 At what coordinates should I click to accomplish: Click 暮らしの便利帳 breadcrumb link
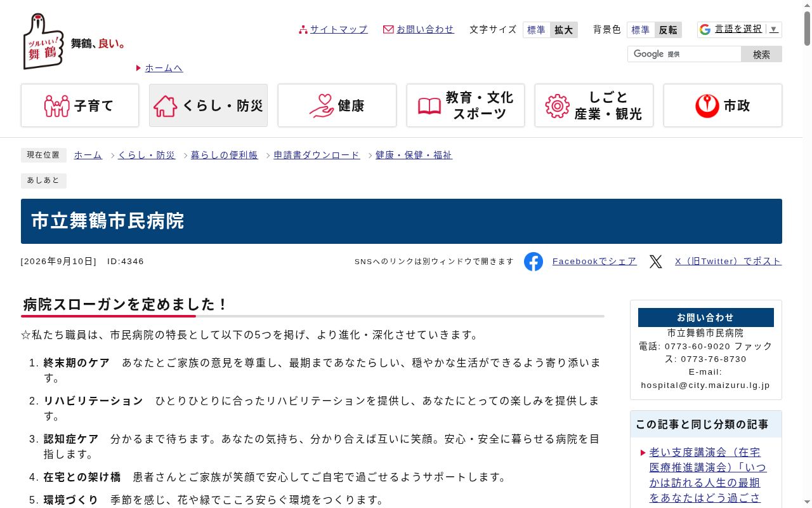coord(225,155)
